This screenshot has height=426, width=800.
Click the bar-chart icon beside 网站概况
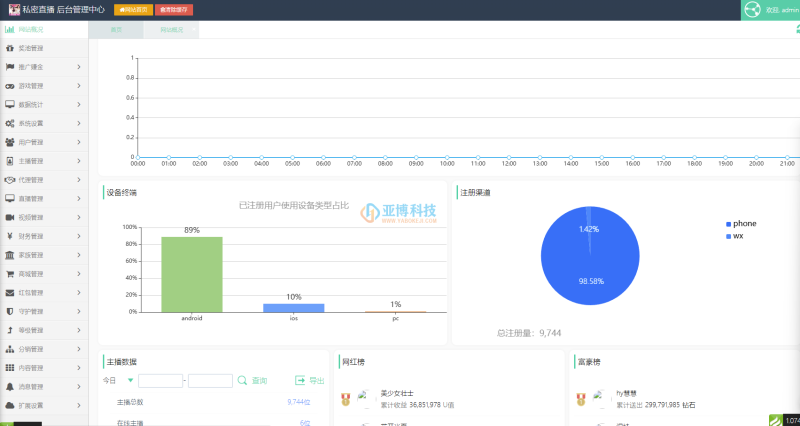(x=9, y=30)
